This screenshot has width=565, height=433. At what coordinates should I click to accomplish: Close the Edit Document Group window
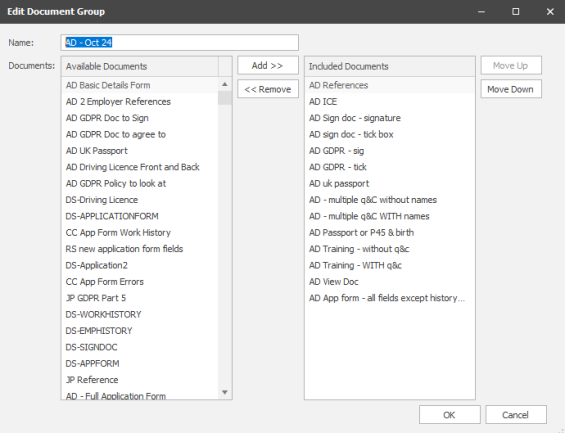(550, 12)
